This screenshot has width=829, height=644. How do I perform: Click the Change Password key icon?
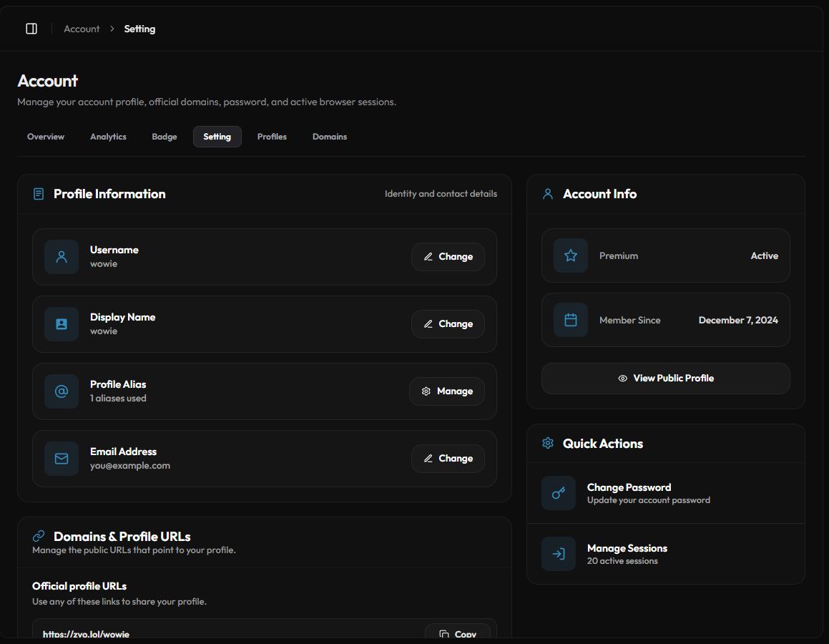(x=559, y=493)
